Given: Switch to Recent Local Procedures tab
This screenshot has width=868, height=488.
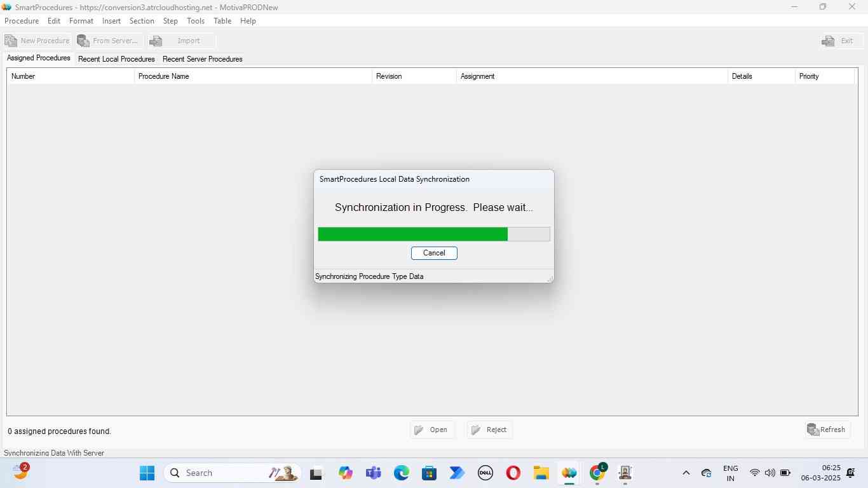Looking at the screenshot, I should pyautogui.click(x=116, y=59).
